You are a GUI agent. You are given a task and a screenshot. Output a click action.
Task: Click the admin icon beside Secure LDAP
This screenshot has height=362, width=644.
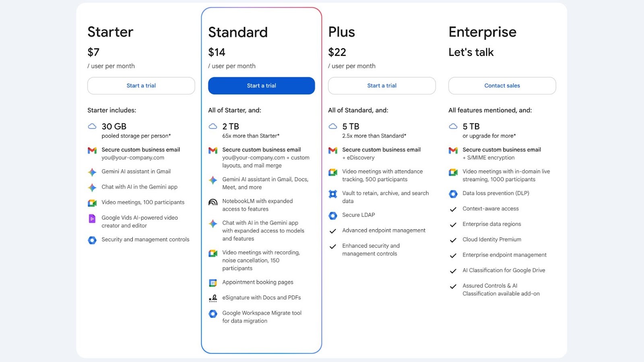(333, 216)
